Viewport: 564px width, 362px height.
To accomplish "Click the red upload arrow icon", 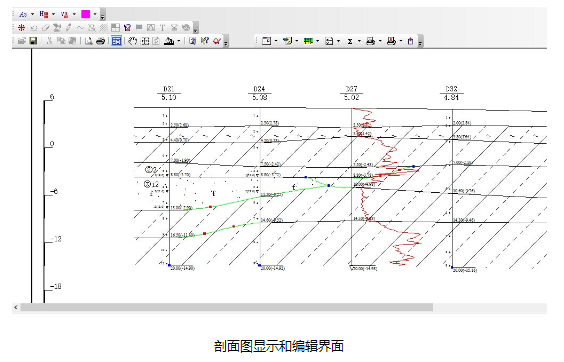I will pos(411,41).
